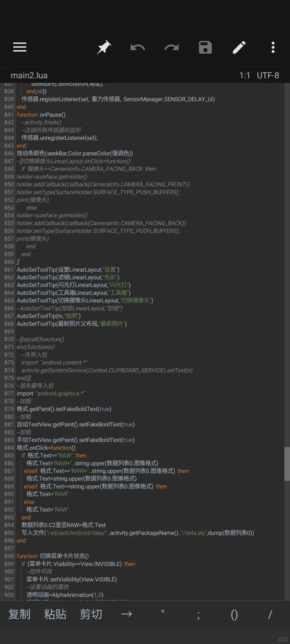Click commented line 855 CAMERA_FACING_BACK callback
This screenshot has height=644, width=290.
pos(101,223)
